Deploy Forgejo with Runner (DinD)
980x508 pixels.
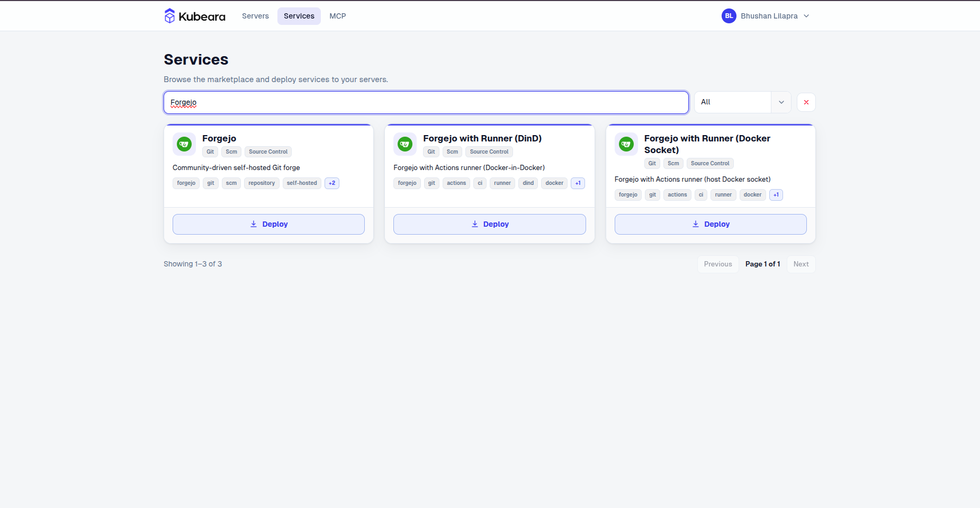coord(490,224)
